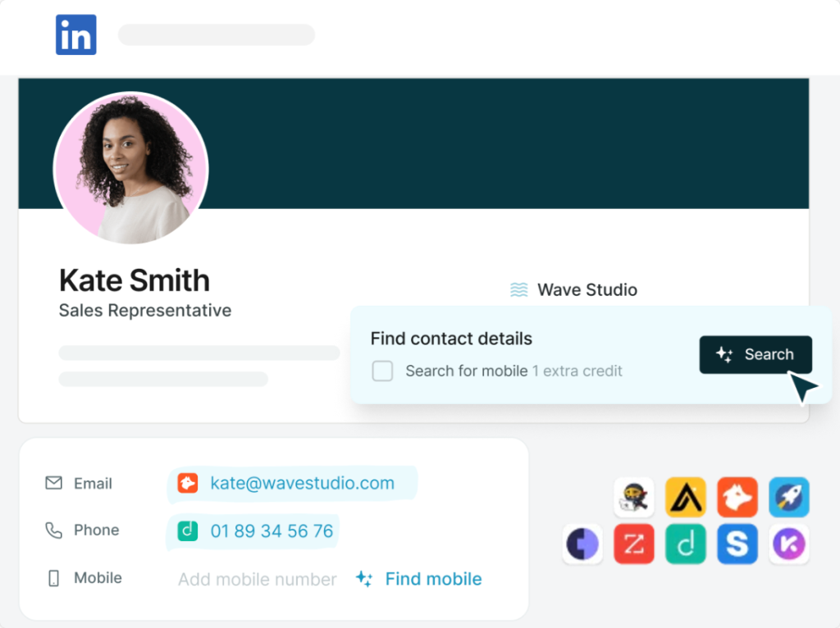Click the purple Kaspr provider icon
This screenshot has width=840, height=628.
click(788, 544)
